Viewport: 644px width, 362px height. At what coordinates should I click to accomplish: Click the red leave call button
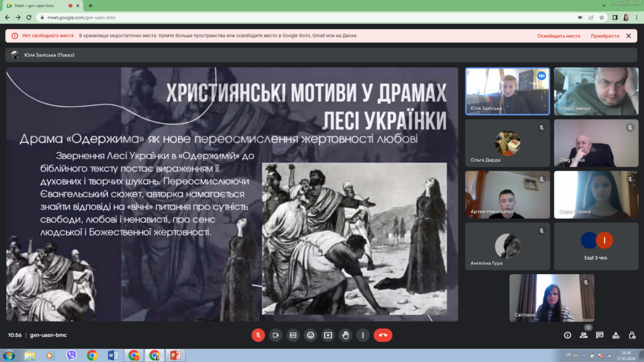(383, 335)
